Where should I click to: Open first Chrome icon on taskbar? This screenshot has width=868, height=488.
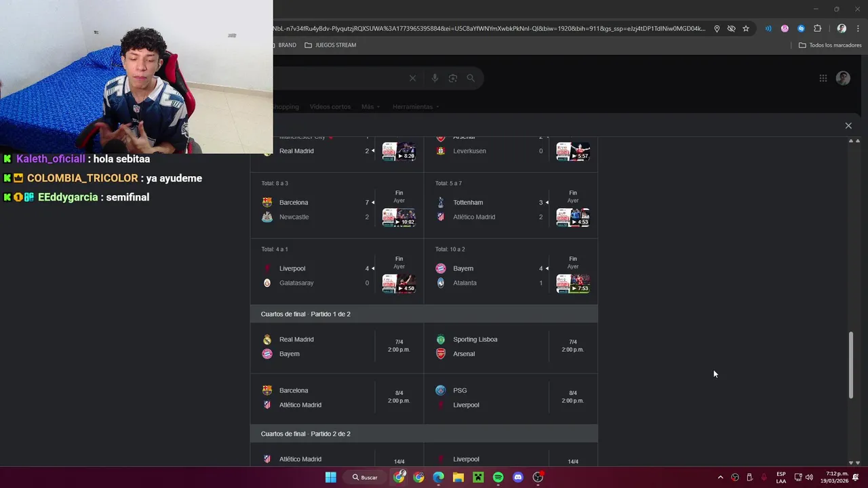tap(399, 477)
